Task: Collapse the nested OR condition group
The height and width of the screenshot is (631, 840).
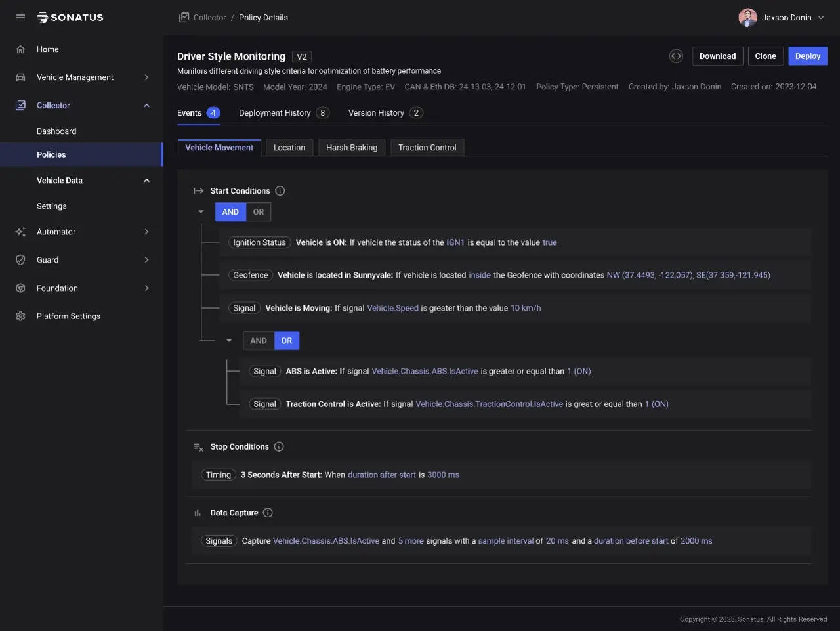Action: pyautogui.click(x=229, y=341)
